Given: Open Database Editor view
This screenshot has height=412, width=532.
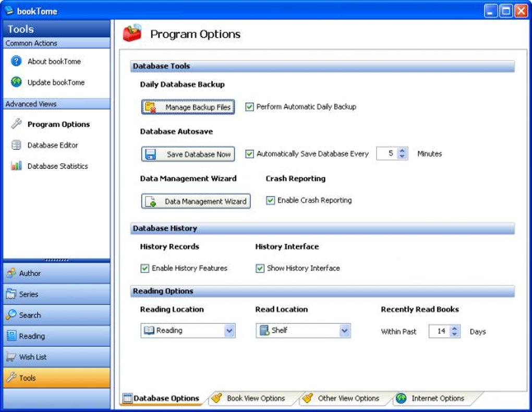Looking at the screenshot, I should click(53, 146).
